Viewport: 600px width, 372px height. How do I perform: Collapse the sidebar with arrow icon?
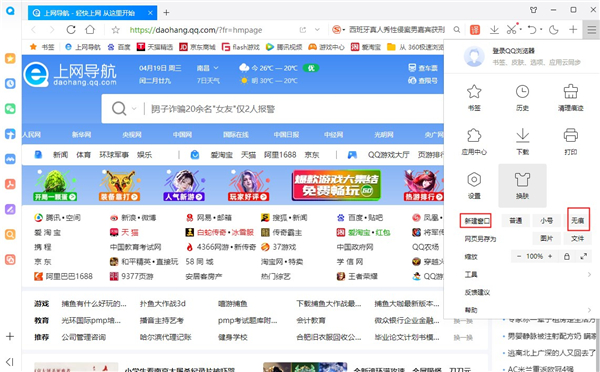click(x=10, y=362)
